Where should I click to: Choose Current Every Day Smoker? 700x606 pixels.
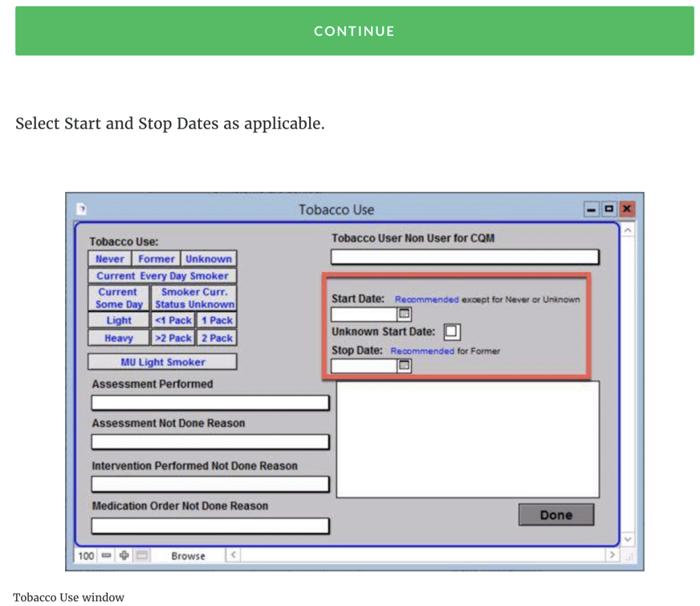(x=162, y=276)
